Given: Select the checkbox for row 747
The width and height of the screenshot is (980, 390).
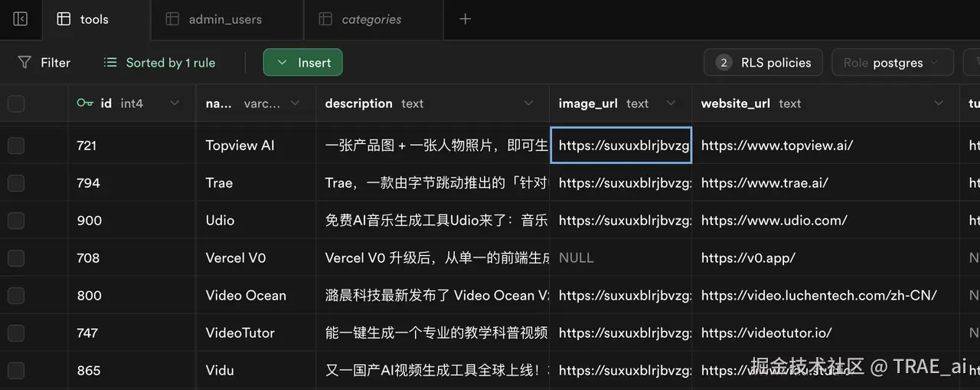Looking at the screenshot, I should (x=16, y=333).
